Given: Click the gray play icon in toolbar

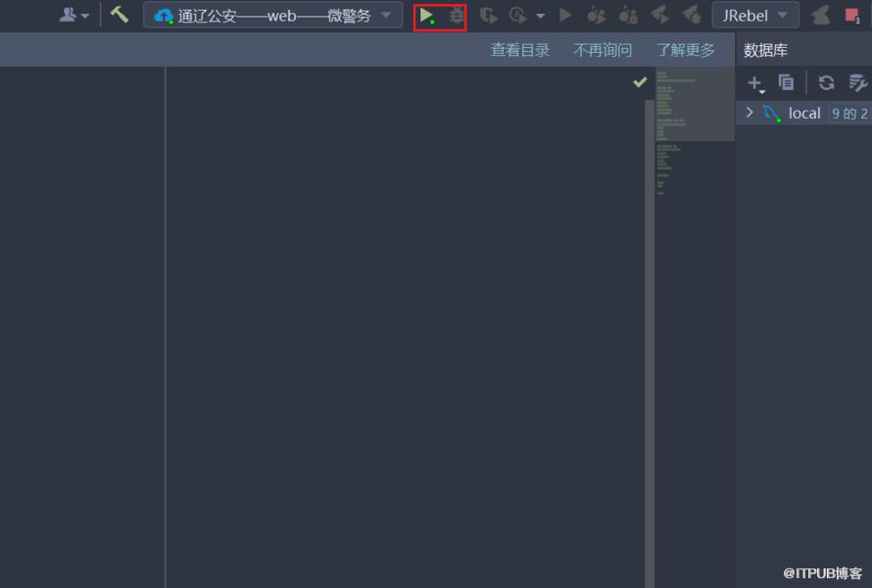Looking at the screenshot, I should click(x=565, y=15).
